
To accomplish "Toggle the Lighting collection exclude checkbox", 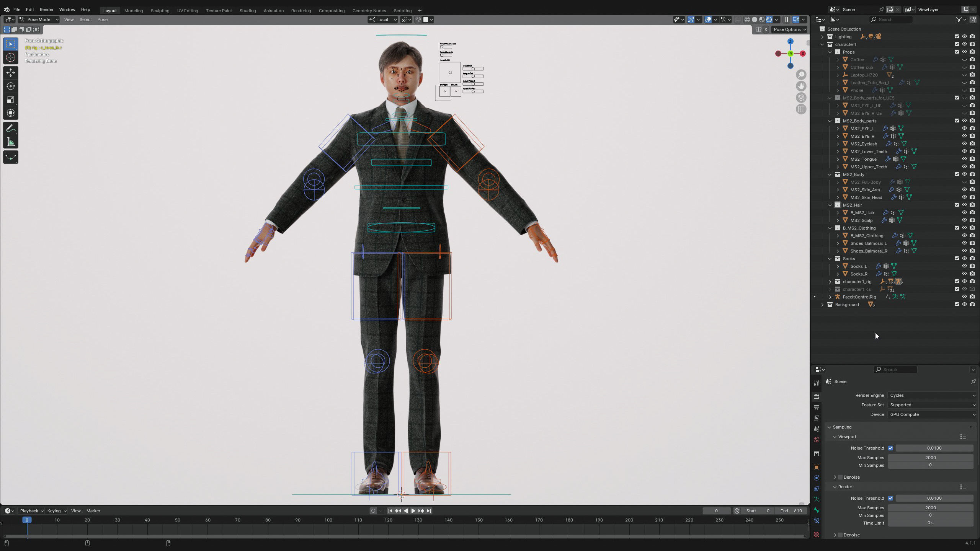I will click(x=957, y=37).
